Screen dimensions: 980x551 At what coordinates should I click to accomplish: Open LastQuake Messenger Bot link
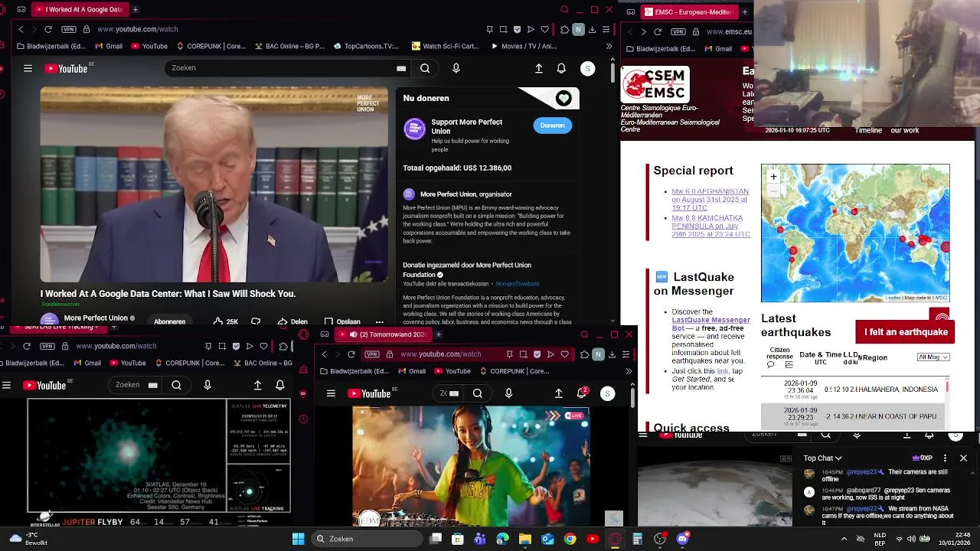click(711, 324)
